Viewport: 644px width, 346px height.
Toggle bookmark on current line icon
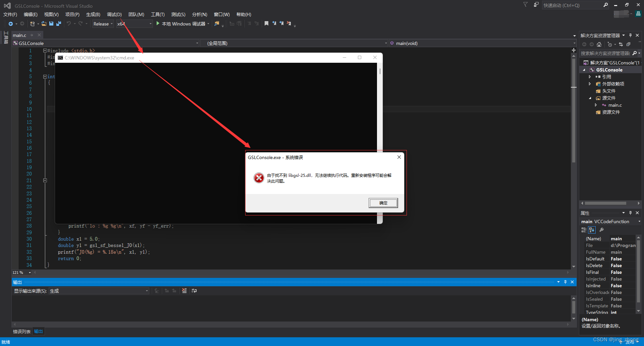click(x=266, y=23)
